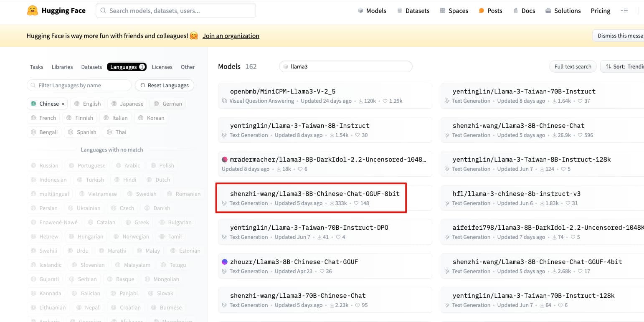
Task: Expand the navbar overflow menu
Action: coord(624,11)
